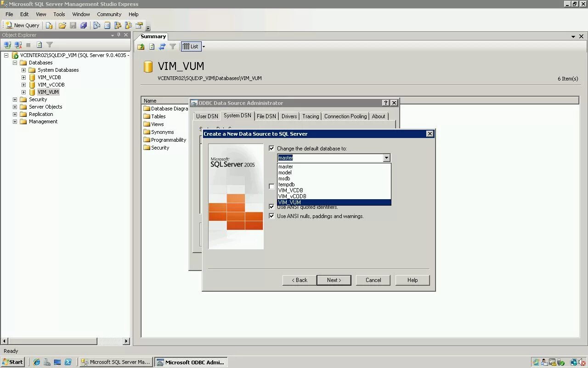Click Help button in data source wizard
The image size is (588, 368).
413,280
